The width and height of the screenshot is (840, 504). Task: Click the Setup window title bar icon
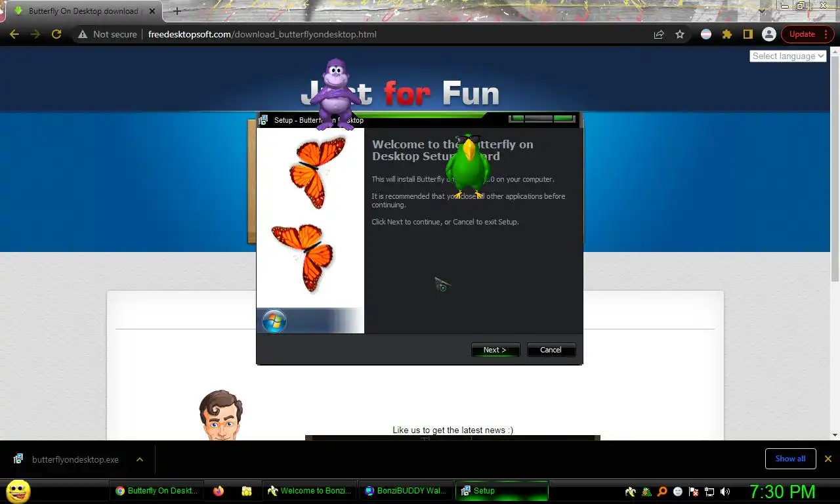(264, 120)
